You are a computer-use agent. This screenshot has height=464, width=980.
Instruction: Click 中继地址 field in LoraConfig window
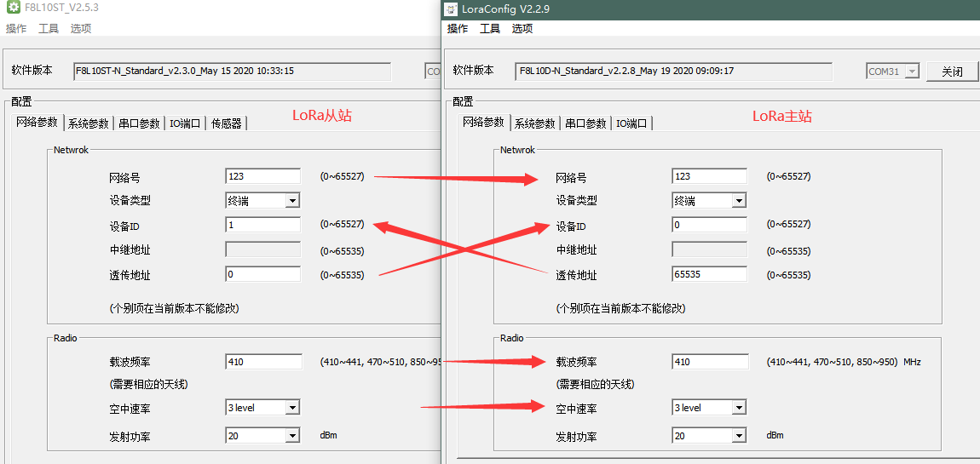point(709,249)
